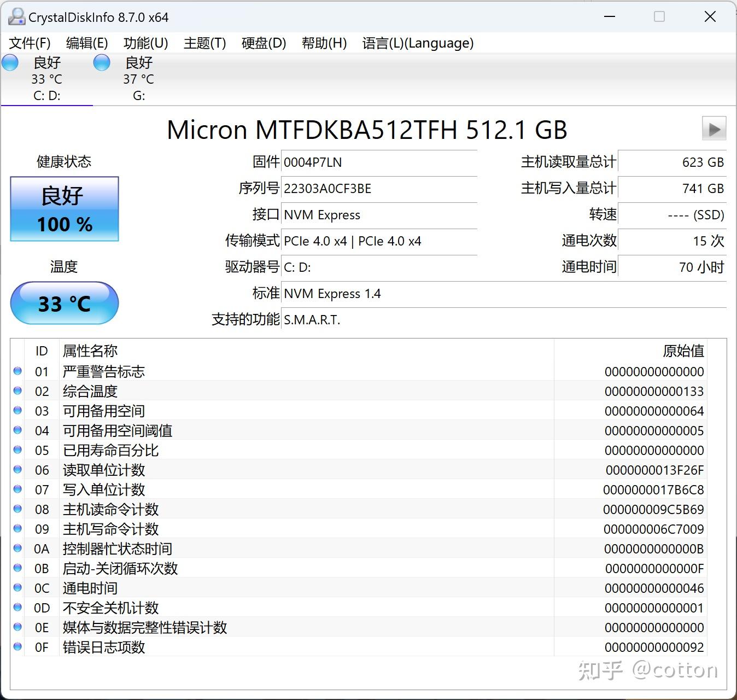The width and height of the screenshot is (737, 700).
Task: Click status dot for 0B 启动-关闭循环次数
Action: click(17, 568)
